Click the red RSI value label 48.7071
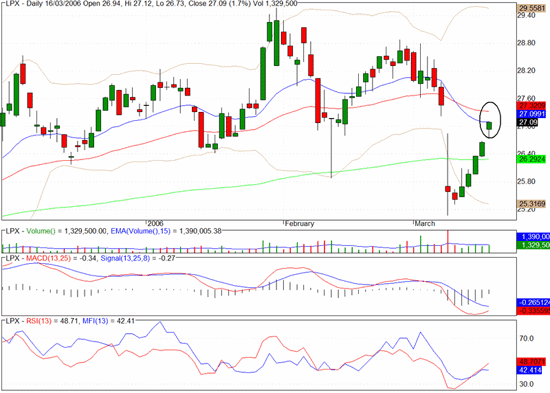 tap(532, 361)
